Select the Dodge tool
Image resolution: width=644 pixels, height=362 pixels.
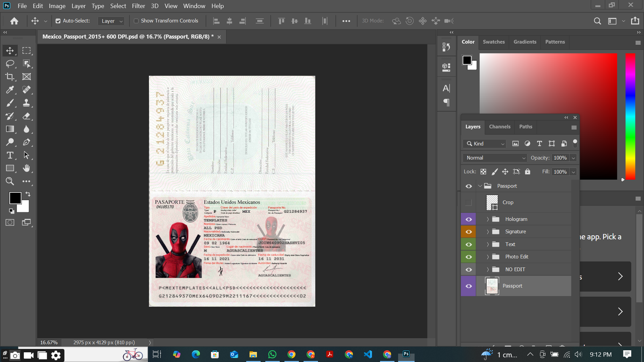[10, 142]
